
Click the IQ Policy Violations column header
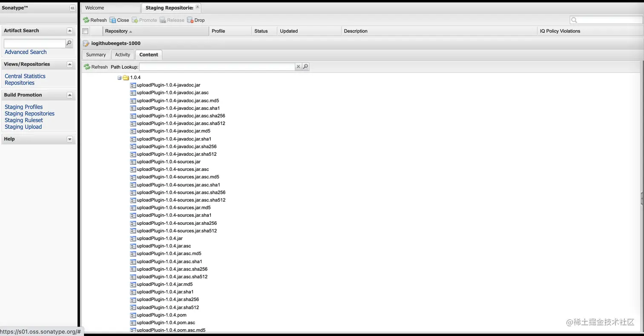click(x=590, y=31)
